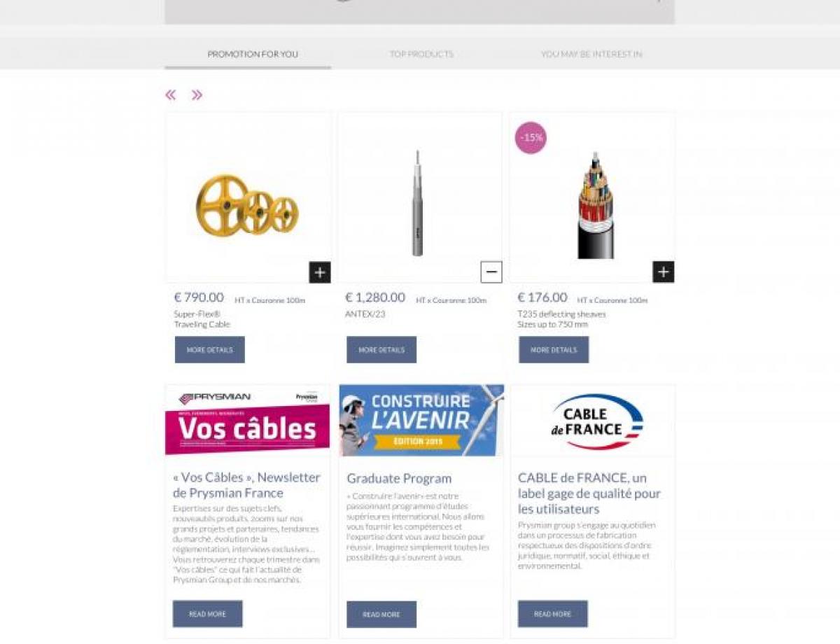The width and height of the screenshot is (840, 644).
Task: Click the yellow sheaves product image
Action: [x=248, y=204]
